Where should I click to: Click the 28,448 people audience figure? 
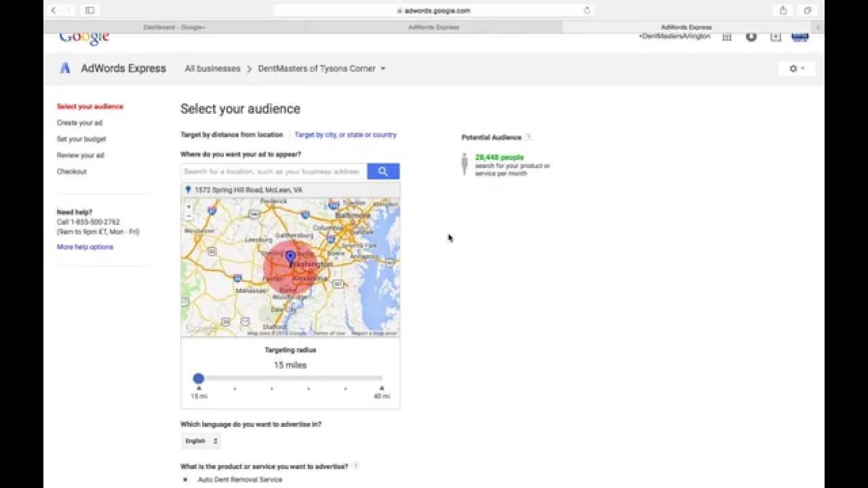pos(499,157)
